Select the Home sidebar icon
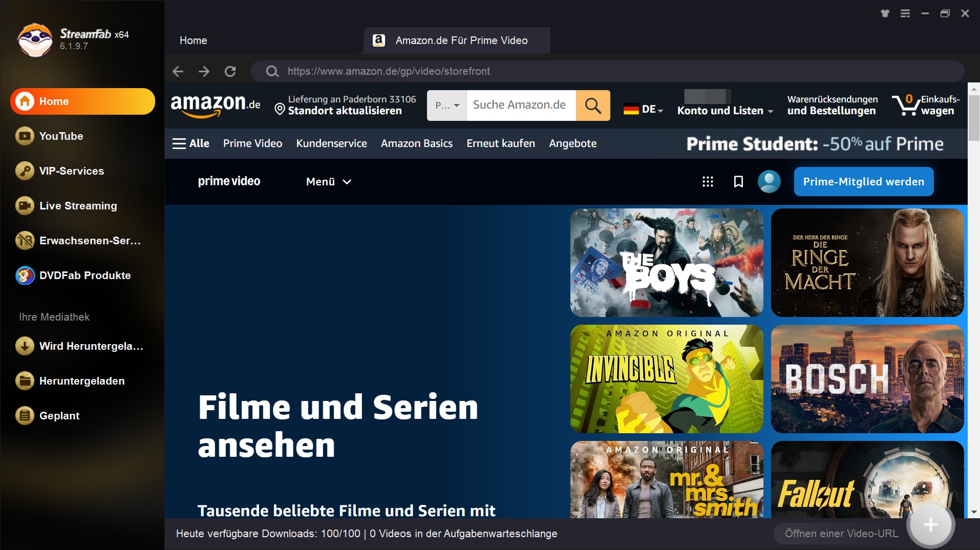Viewport: 980px width, 550px height. [25, 101]
